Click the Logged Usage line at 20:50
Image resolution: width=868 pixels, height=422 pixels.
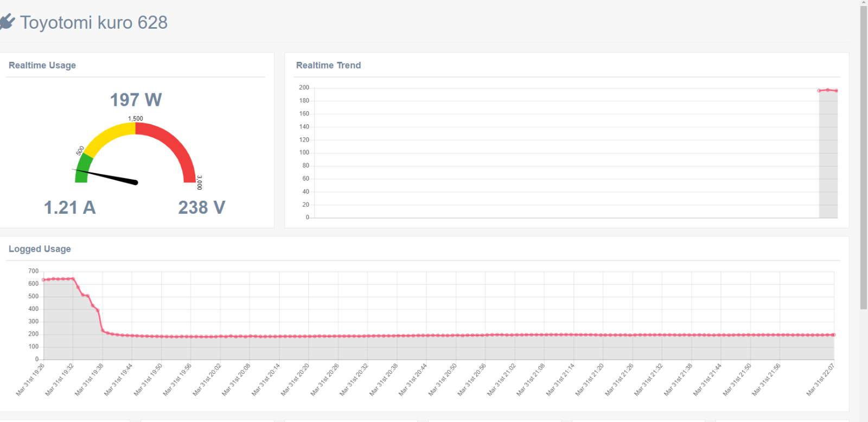point(456,335)
